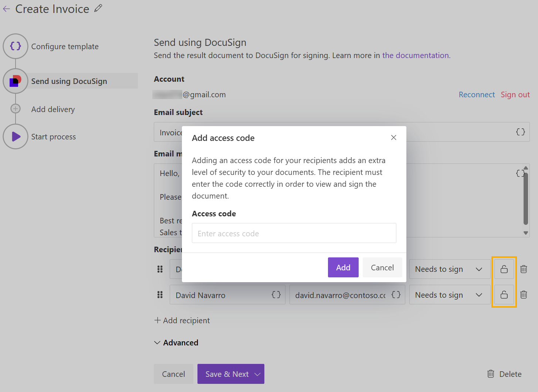Open access code lock for first recipient

(x=504, y=269)
